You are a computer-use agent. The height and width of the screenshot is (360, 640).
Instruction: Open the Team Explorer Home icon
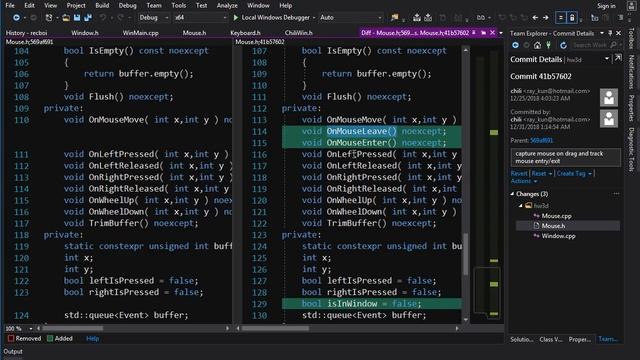point(538,45)
